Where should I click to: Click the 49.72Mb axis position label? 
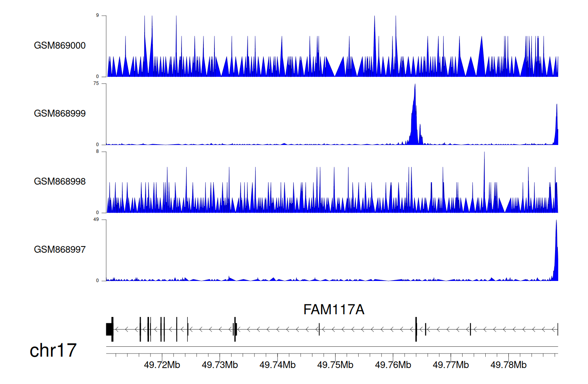(162, 365)
